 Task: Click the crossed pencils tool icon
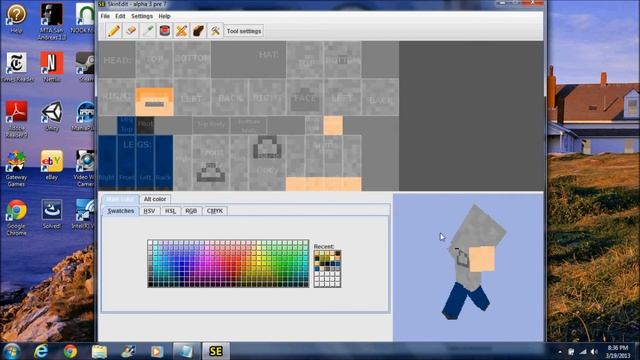[x=182, y=31]
